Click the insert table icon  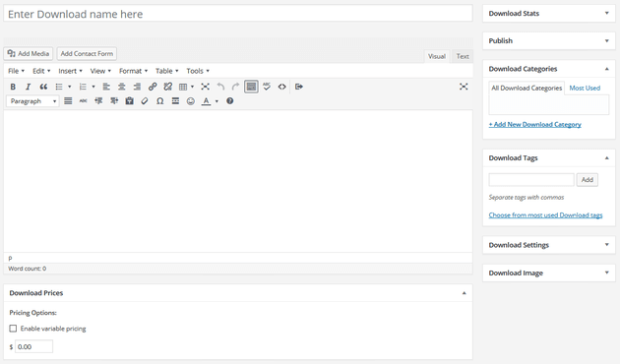[x=183, y=87]
